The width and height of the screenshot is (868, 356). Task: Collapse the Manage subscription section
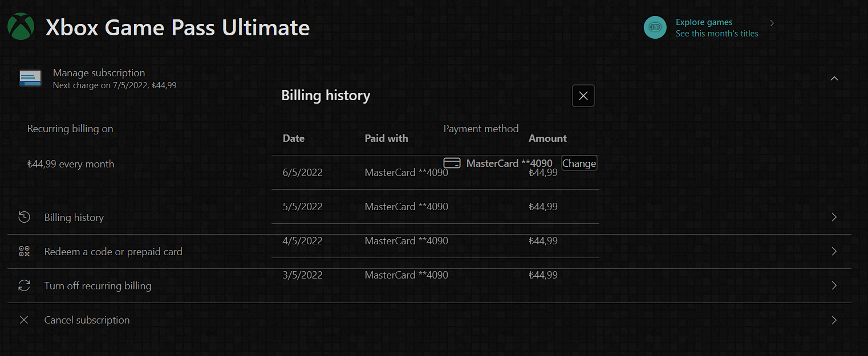(x=834, y=79)
